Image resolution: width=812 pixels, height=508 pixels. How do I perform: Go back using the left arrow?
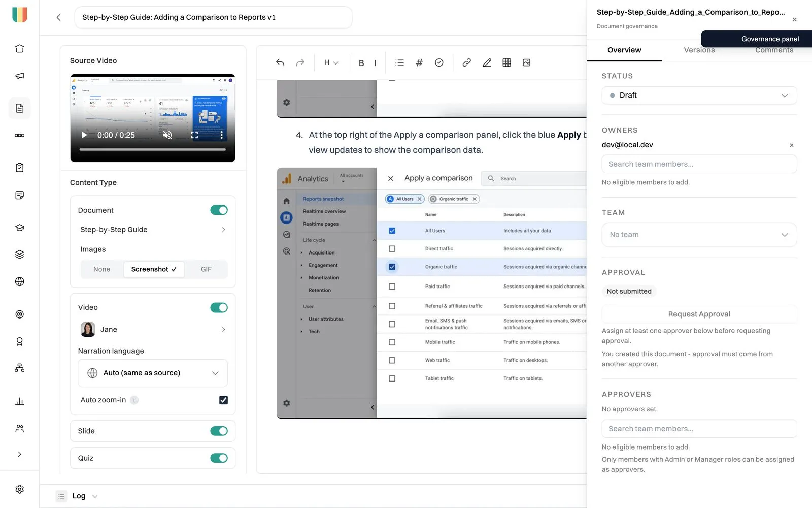[x=58, y=17]
